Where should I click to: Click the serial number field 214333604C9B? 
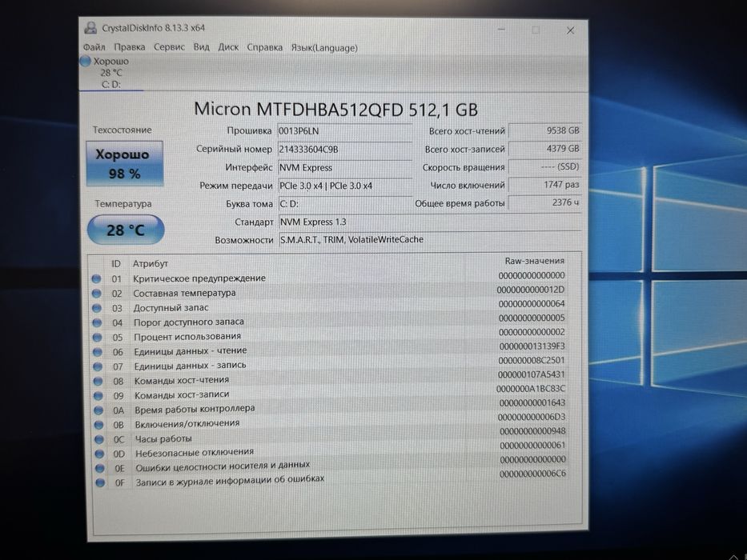click(x=345, y=149)
